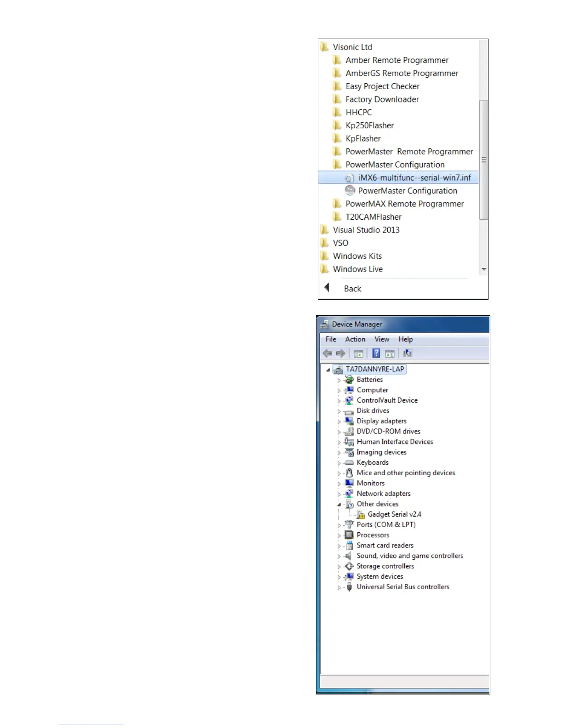Click the programs list scrollbar thumb
Screen dimensions: 563x728
[483, 159]
